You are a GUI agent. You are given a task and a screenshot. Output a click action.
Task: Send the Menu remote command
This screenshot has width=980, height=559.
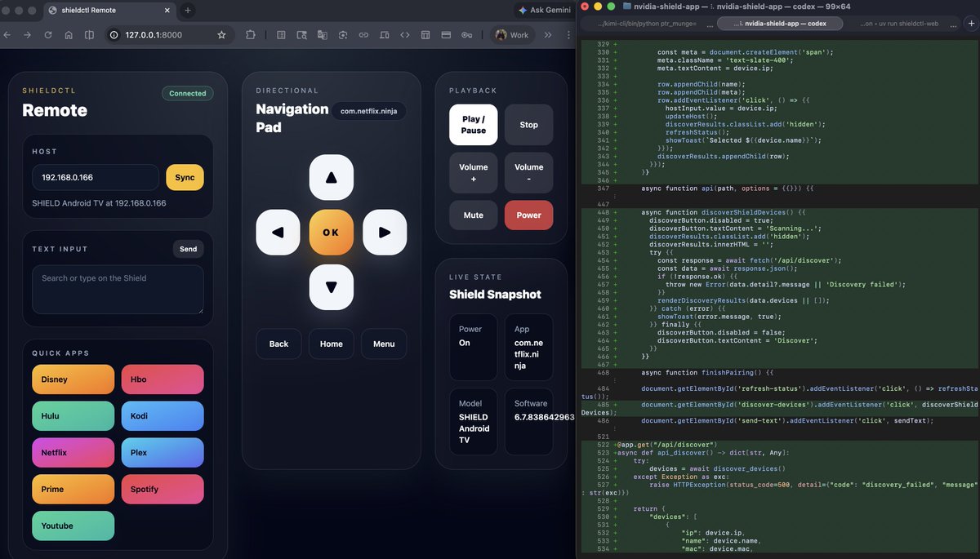pyautogui.click(x=384, y=344)
